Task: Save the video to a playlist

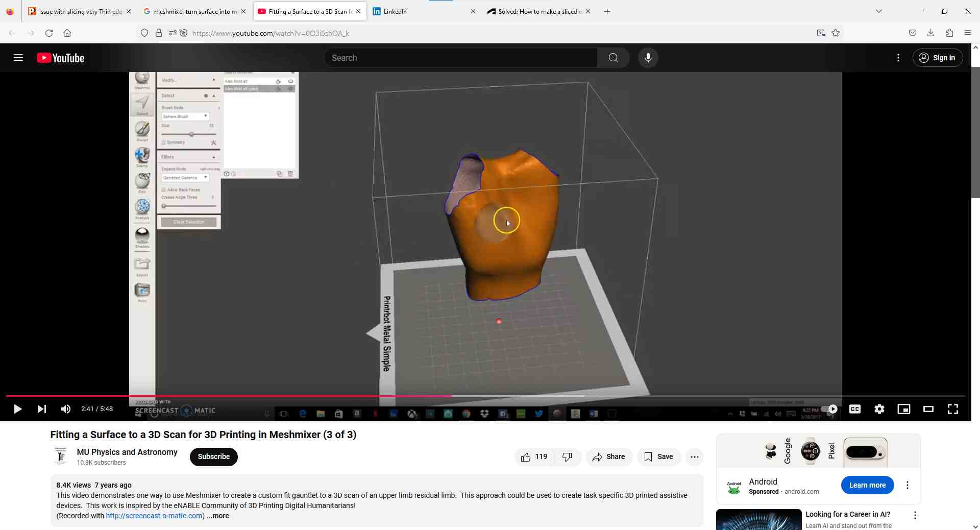Action: click(658, 457)
